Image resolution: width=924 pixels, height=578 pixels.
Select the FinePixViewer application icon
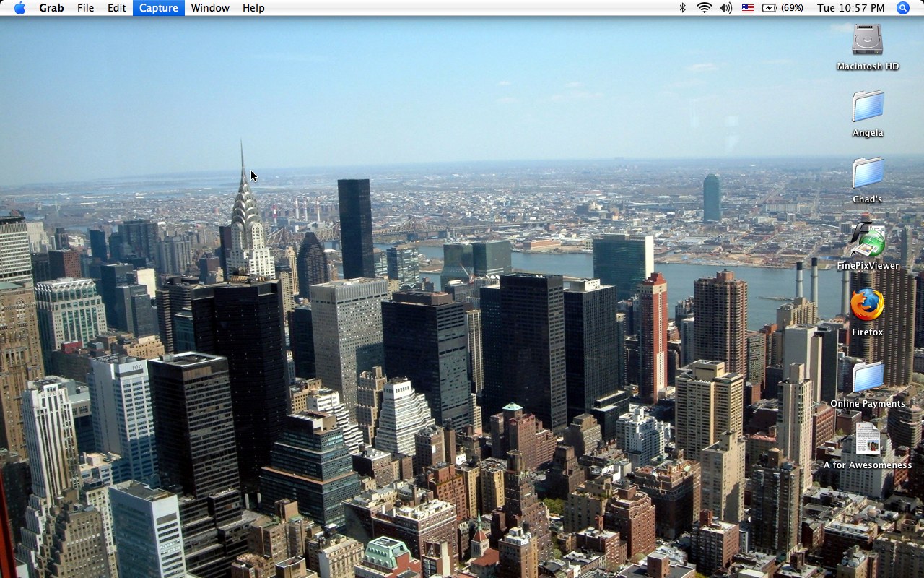(867, 239)
